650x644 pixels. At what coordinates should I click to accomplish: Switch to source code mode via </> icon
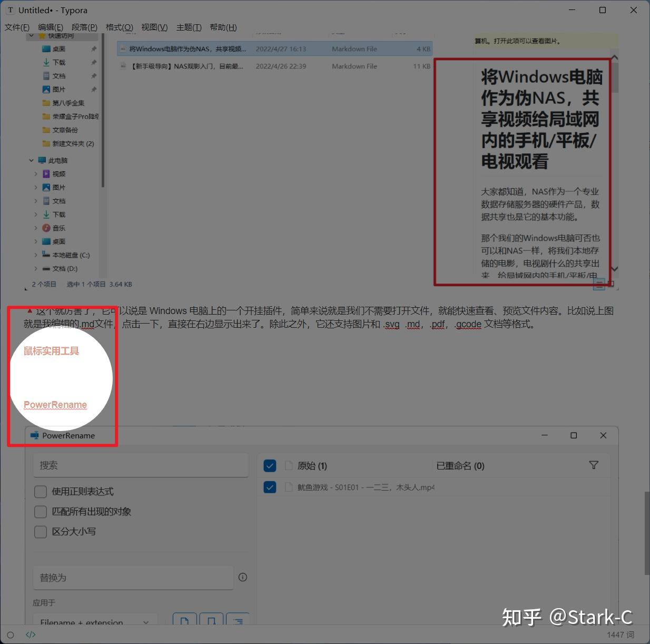[x=31, y=635]
